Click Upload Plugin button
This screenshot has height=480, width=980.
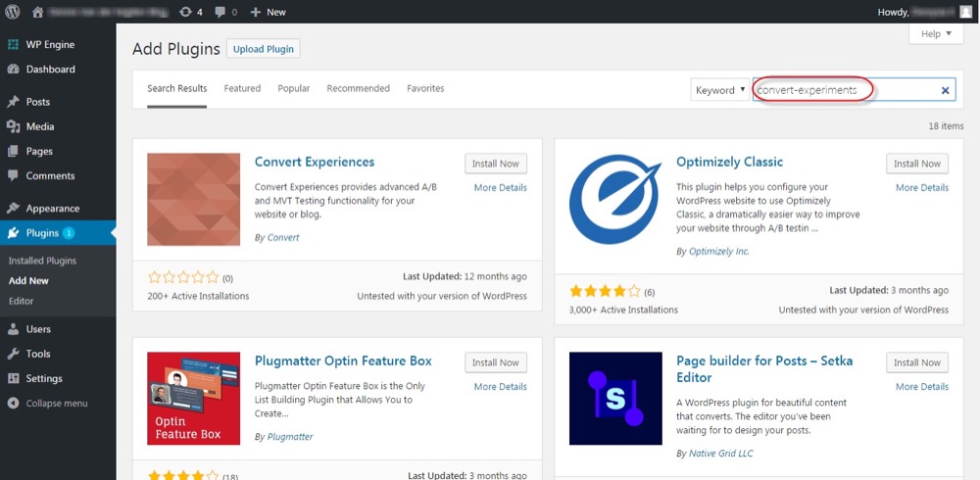(x=263, y=49)
